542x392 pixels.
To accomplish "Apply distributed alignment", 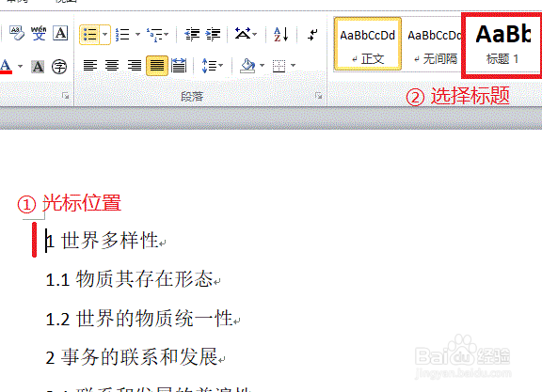I will point(179,66).
